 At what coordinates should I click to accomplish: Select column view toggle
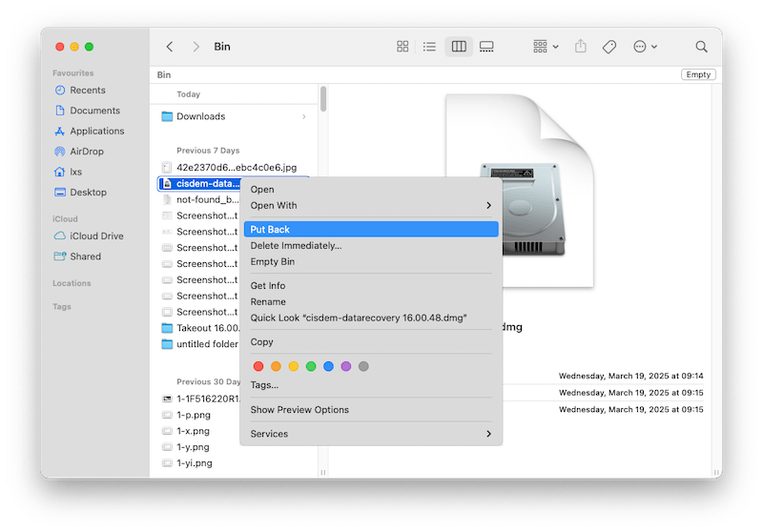[x=459, y=47]
